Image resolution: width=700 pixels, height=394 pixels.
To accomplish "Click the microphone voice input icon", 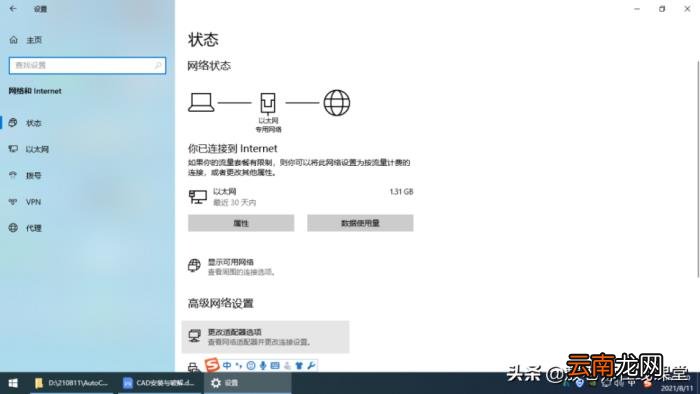I will [263, 365].
